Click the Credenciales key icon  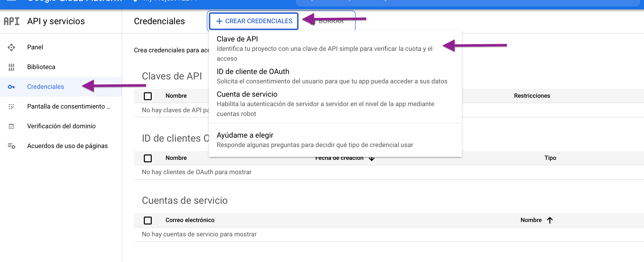(11, 87)
